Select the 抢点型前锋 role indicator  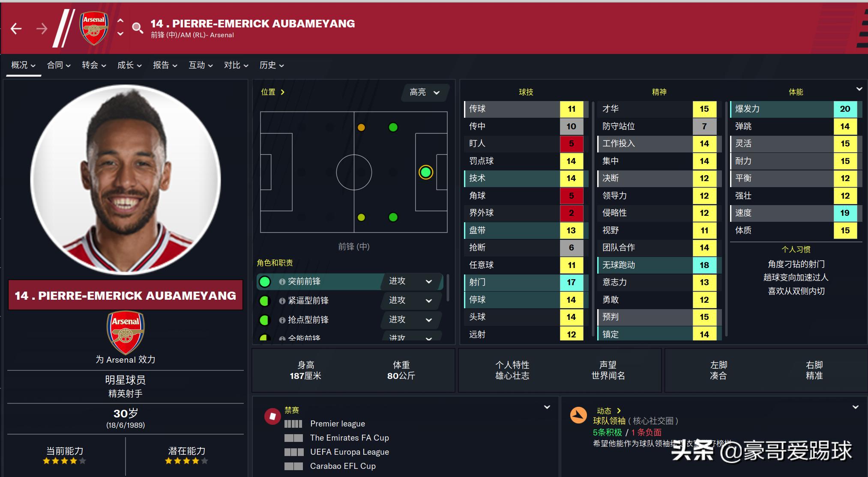[x=265, y=320]
